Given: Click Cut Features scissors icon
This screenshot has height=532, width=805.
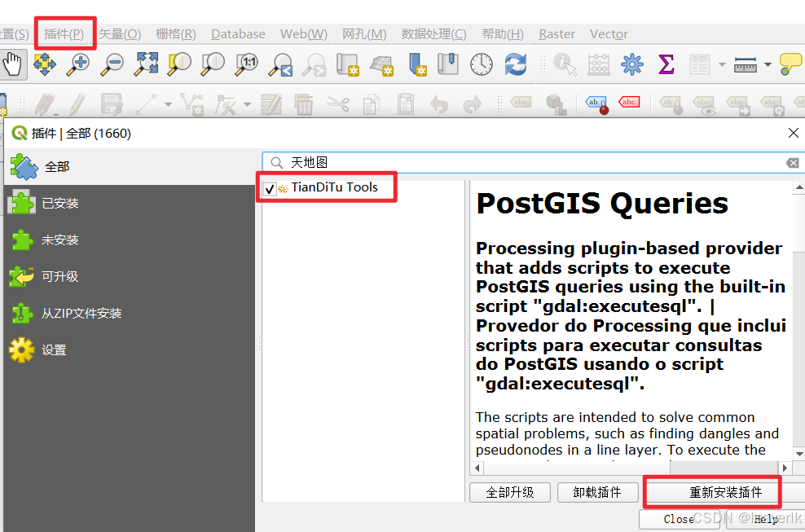Looking at the screenshot, I should click(x=338, y=104).
